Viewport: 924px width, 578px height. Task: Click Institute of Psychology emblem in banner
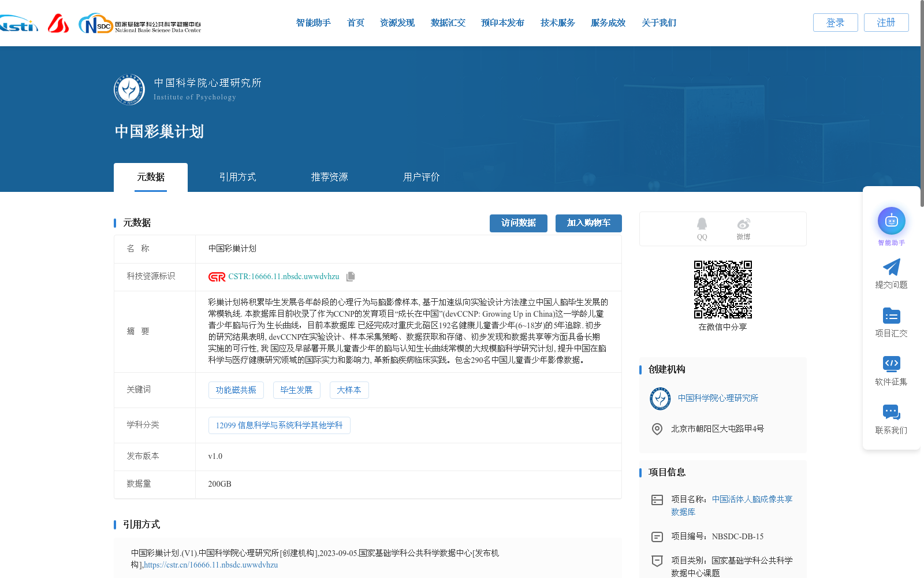click(129, 90)
